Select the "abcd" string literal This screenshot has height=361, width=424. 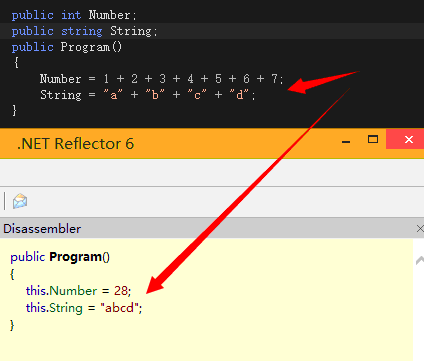[x=120, y=308]
